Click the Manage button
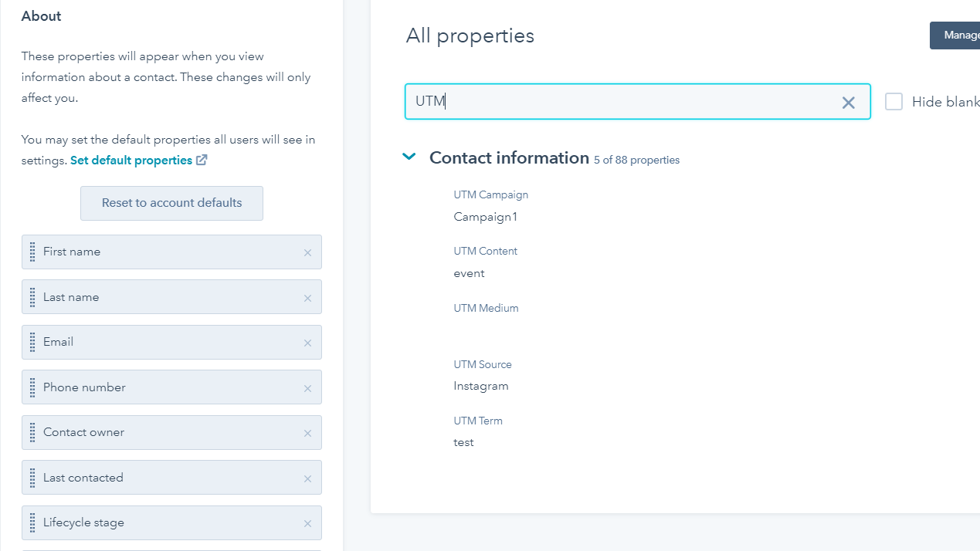Image resolution: width=980 pixels, height=551 pixels. click(958, 35)
